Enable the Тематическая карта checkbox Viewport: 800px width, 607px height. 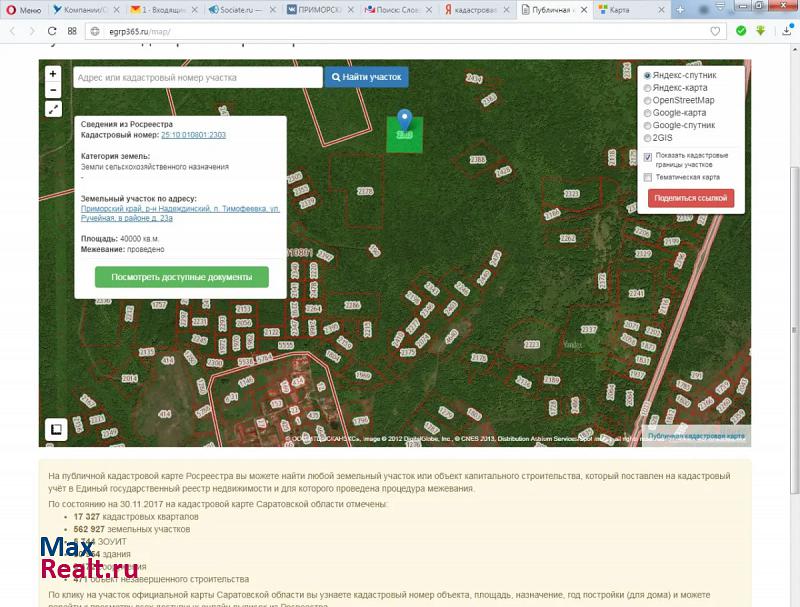coord(648,177)
